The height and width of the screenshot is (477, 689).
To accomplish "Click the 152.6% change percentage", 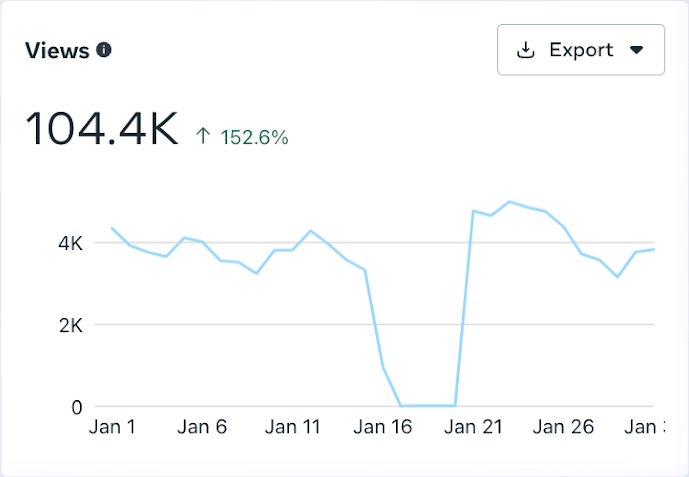I will click(255, 138).
